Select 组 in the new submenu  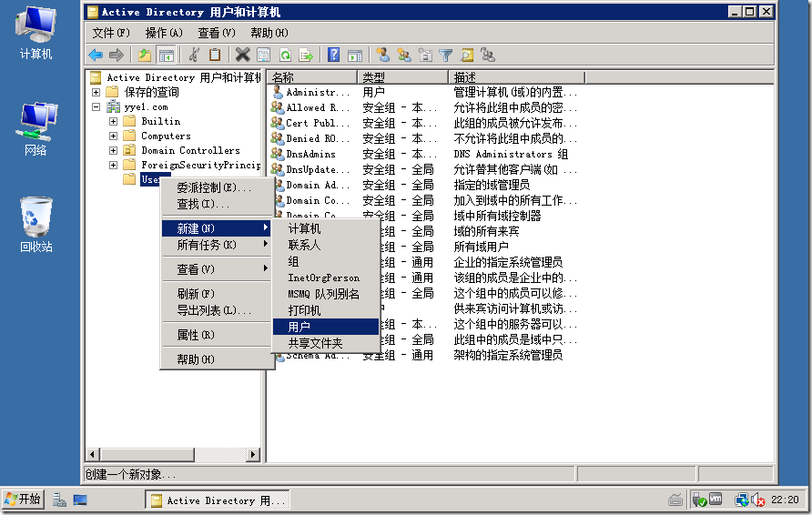pos(326,261)
